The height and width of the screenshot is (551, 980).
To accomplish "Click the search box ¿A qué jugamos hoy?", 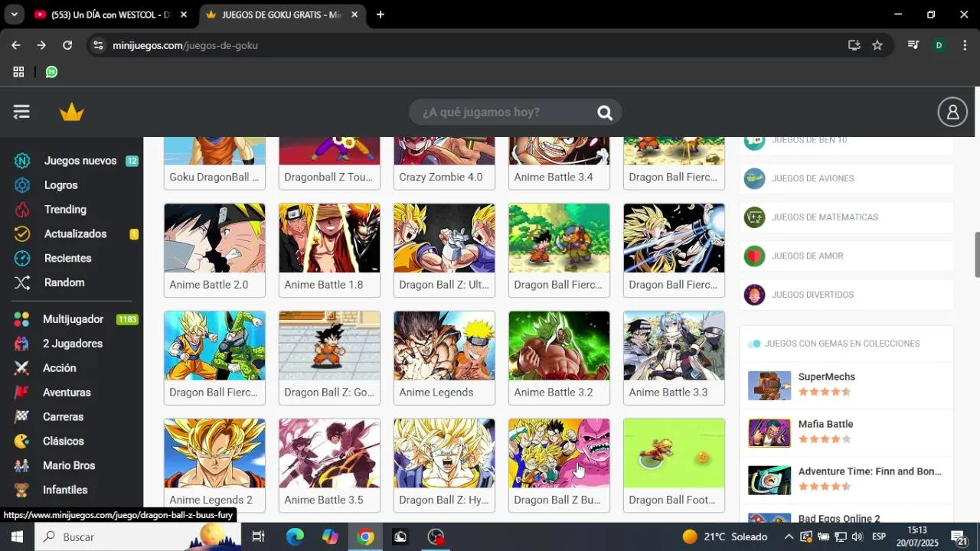I will [514, 112].
